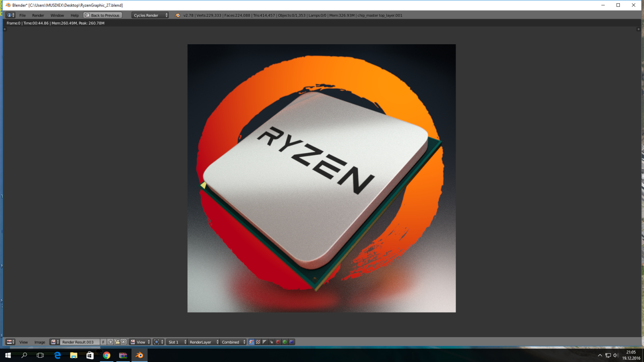Image resolution: width=644 pixels, height=362 pixels.
Task: Click the Frame:0 render time status line
Action: [x=56, y=23]
